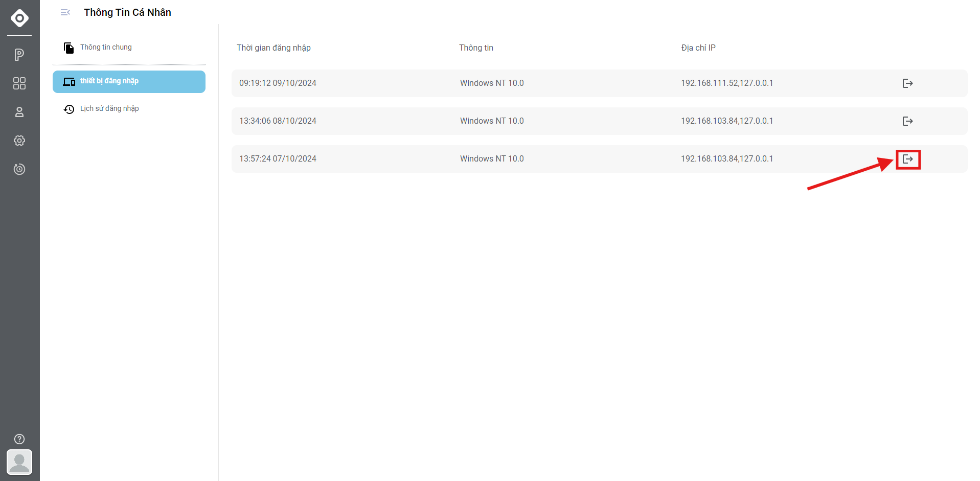980x481 pixels.
Task: Select the 13:57:24 07/10/2024 login time
Action: pyautogui.click(x=278, y=158)
